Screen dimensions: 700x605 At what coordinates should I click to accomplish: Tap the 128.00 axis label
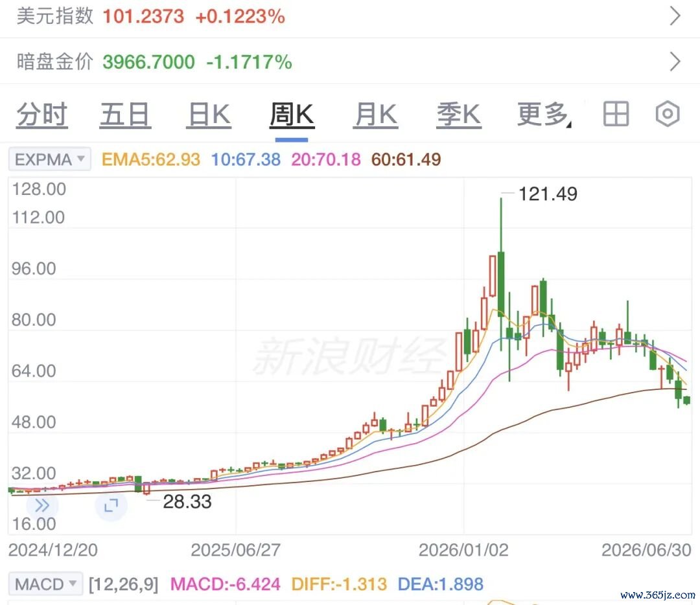tap(39, 189)
